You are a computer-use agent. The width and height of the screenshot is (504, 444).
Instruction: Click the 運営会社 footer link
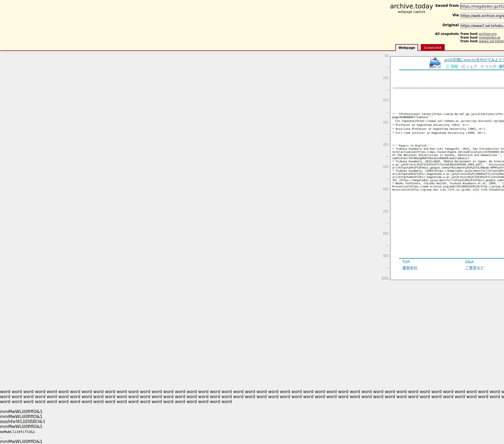click(409, 268)
